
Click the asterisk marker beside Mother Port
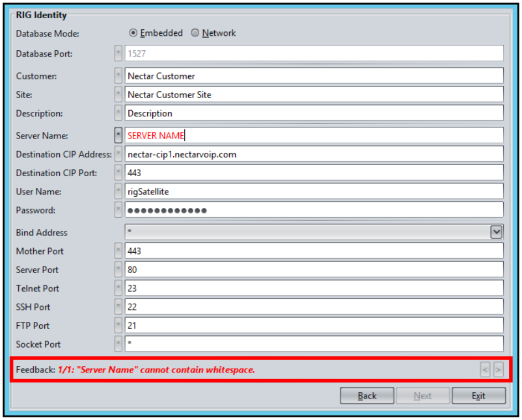(118, 251)
